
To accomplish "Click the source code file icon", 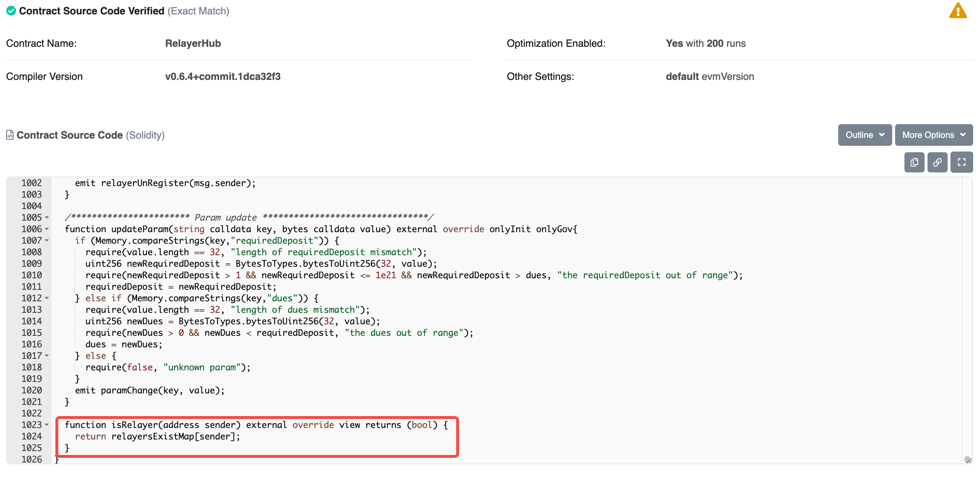I will pos(10,135).
